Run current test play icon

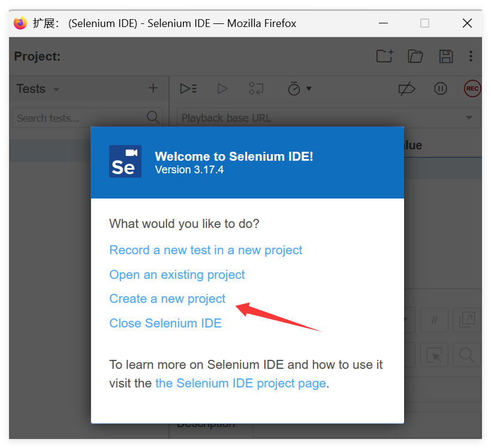coord(222,89)
